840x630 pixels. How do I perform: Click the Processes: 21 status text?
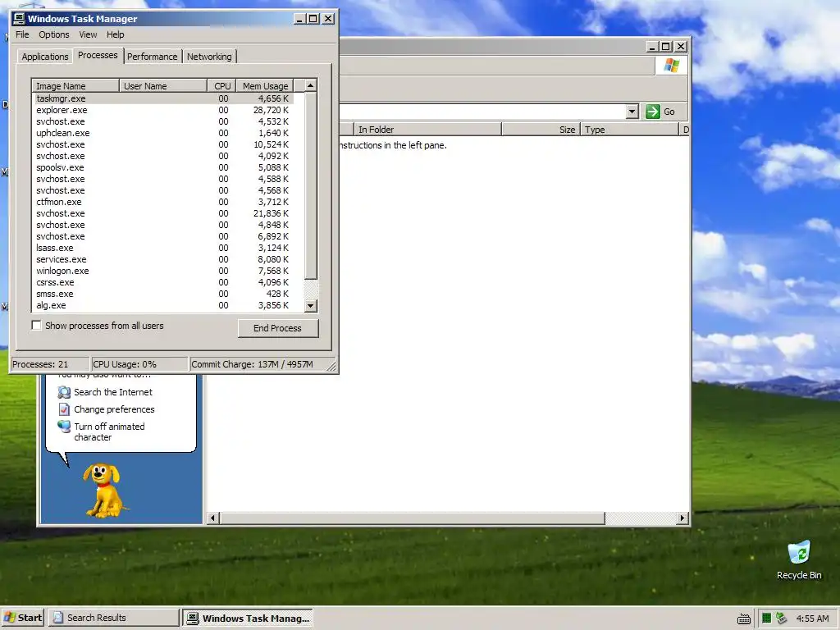point(40,364)
